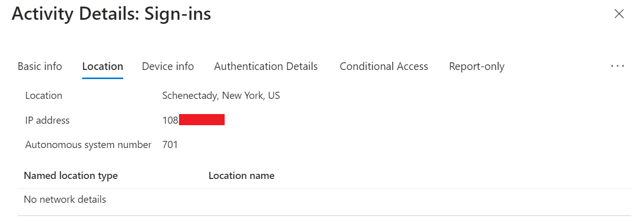Click the Schenectady, New York, US value
The height and width of the screenshot is (221, 644).
(x=221, y=95)
